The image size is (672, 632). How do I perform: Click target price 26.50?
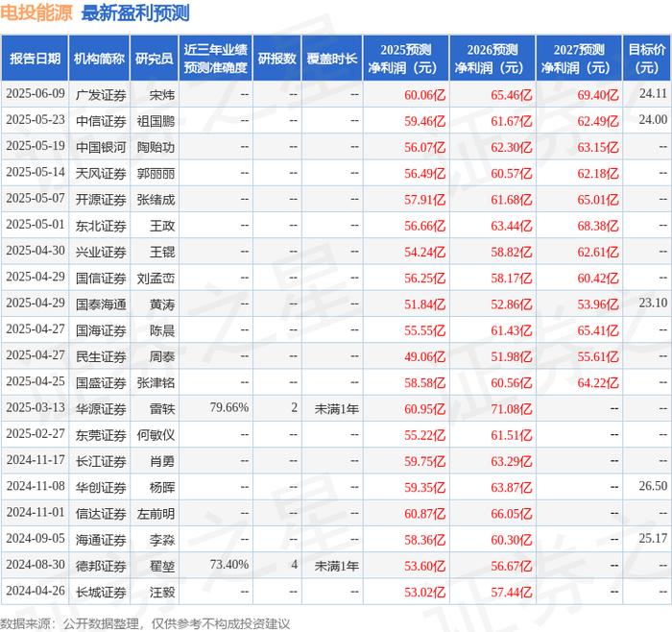coord(653,486)
